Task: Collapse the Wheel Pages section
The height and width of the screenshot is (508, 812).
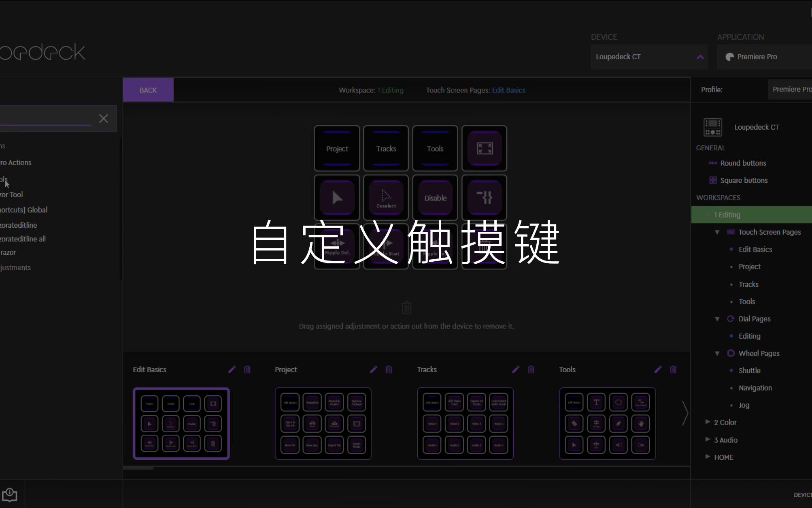Action: [x=717, y=353]
